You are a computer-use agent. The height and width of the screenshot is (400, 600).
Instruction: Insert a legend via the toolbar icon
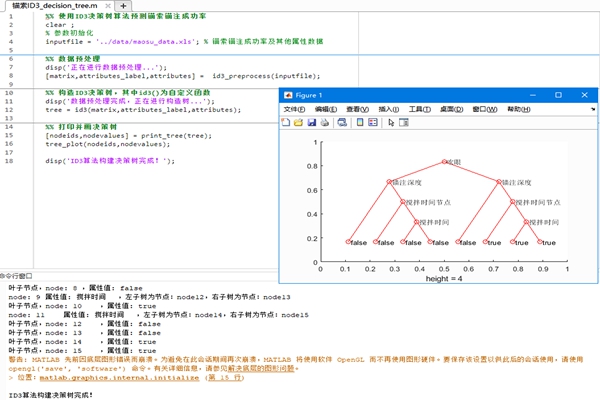[373, 122]
